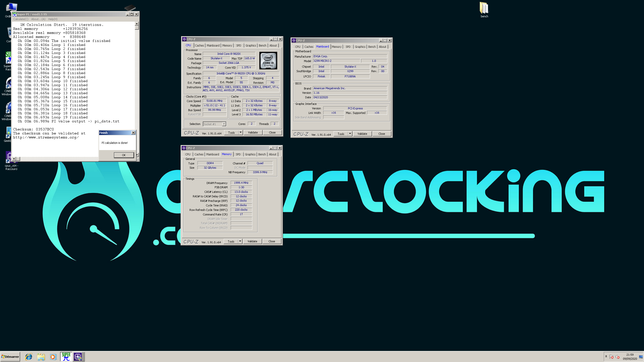This screenshot has height=362, width=644.
Task: Click Close button in Mainboard window
Action: [382, 134]
